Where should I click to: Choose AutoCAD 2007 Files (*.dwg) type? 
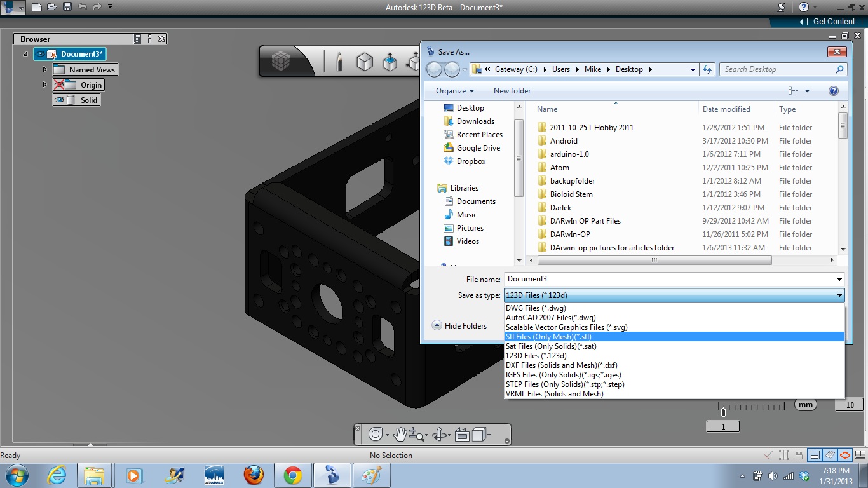tap(674, 318)
